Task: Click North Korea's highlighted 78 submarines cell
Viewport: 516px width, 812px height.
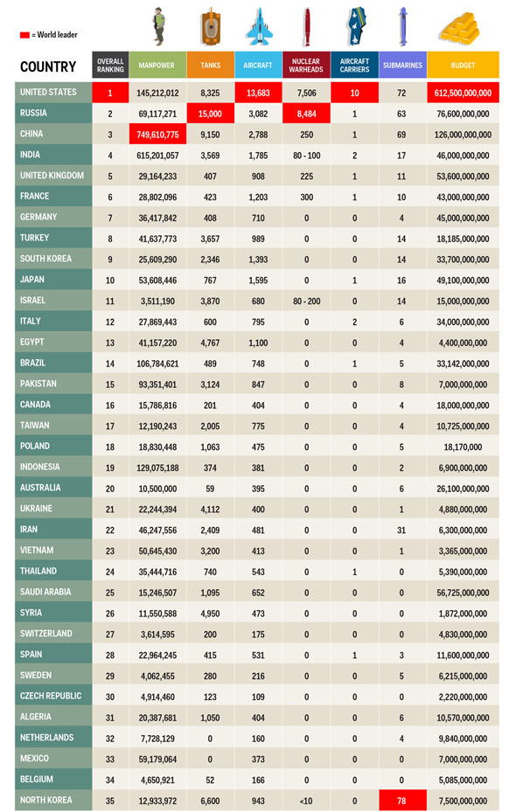Action: tap(402, 800)
